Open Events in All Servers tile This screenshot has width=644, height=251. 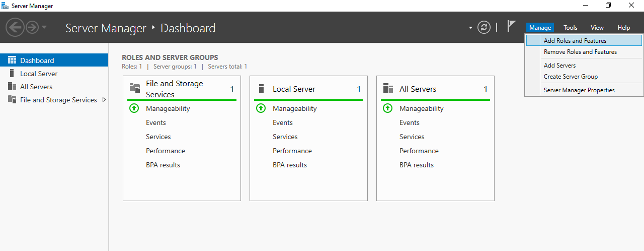point(410,122)
